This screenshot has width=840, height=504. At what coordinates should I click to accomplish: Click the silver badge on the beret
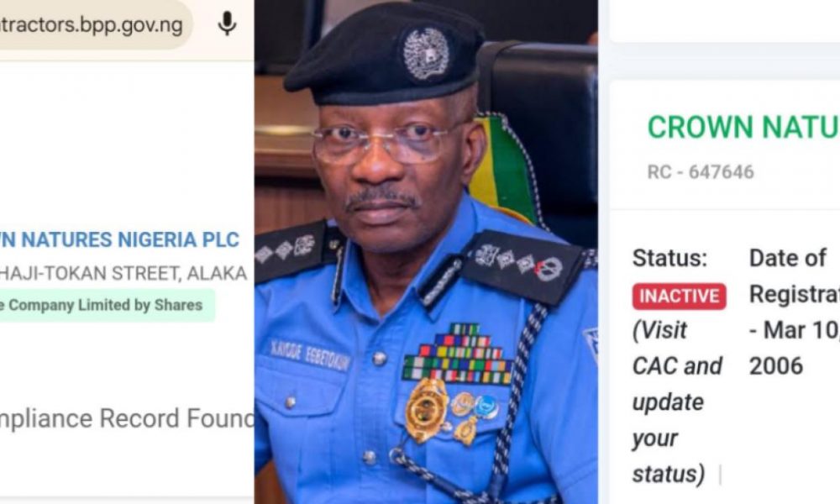point(426,54)
